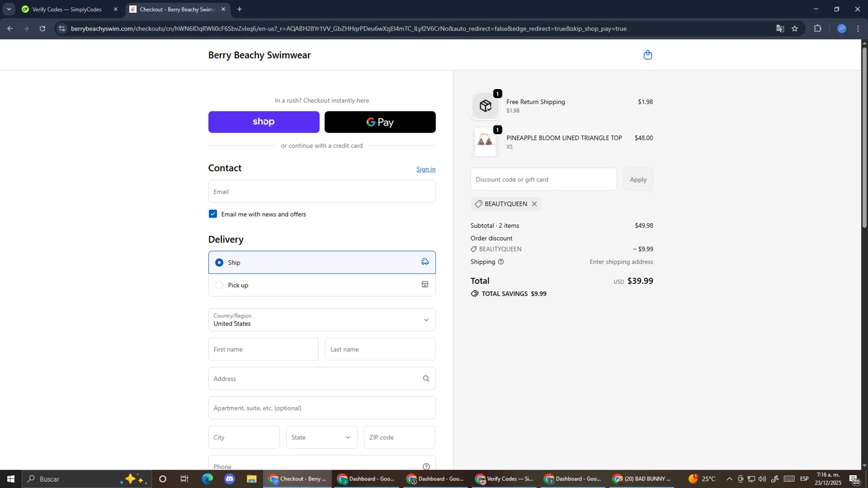Click the ESP language indicator
Screen dimensions: 868x488
(804, 479)
